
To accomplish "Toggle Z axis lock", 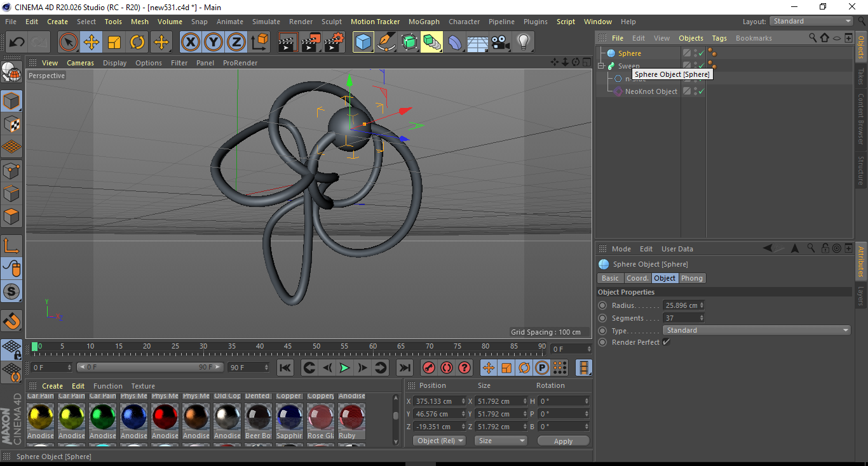I will pos(236,43).
